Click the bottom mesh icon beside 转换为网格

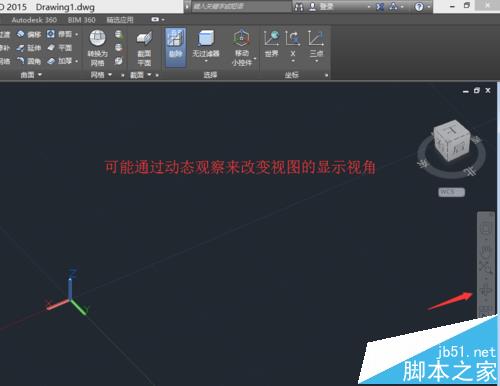click(119, 61)
